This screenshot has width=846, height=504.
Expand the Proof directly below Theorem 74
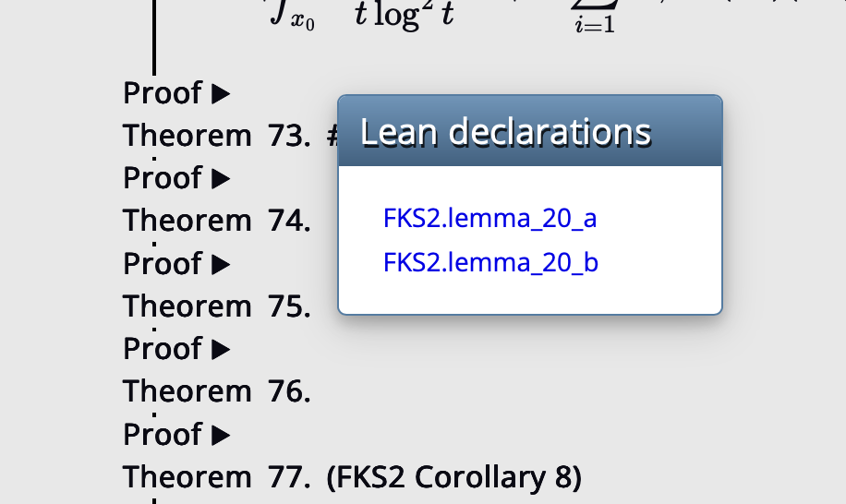click(x=220, y=264)
